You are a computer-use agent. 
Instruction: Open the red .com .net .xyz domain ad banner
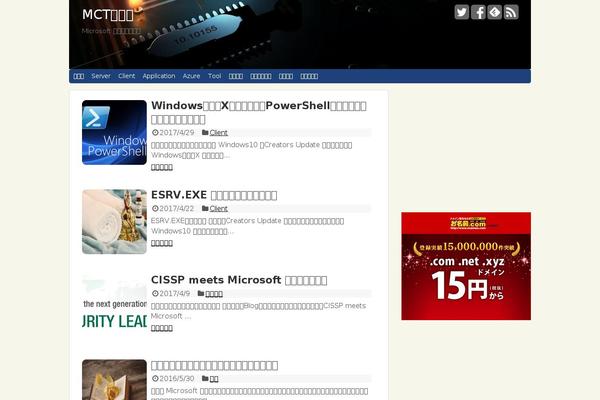point(466,266)
